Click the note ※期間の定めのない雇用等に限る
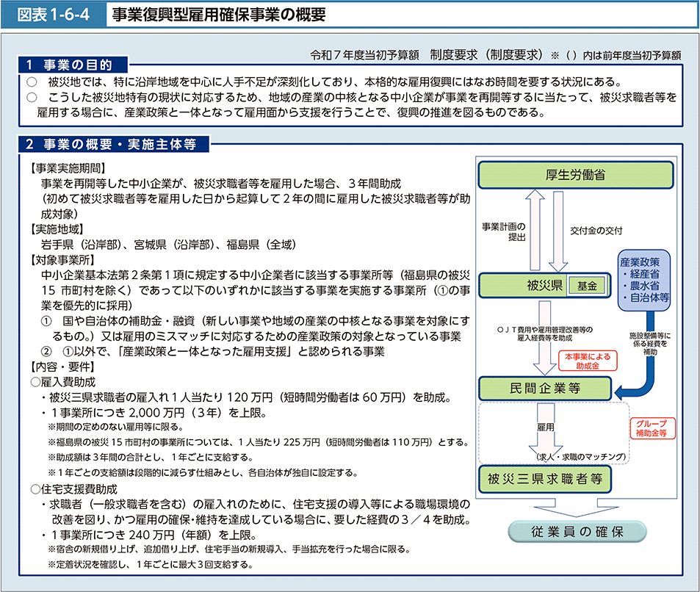The image size is (700, 592). [116, 427]
